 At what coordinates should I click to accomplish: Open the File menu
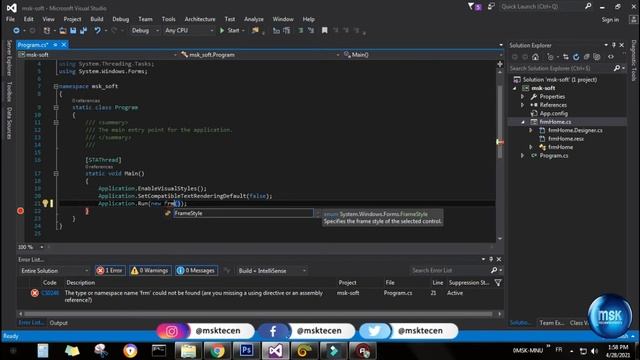[11, 19]
